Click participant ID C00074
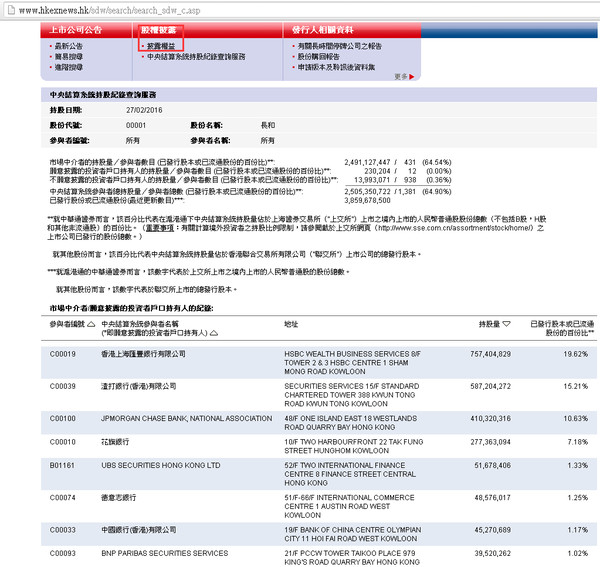 pyautogui.click(x=62, y=498)
